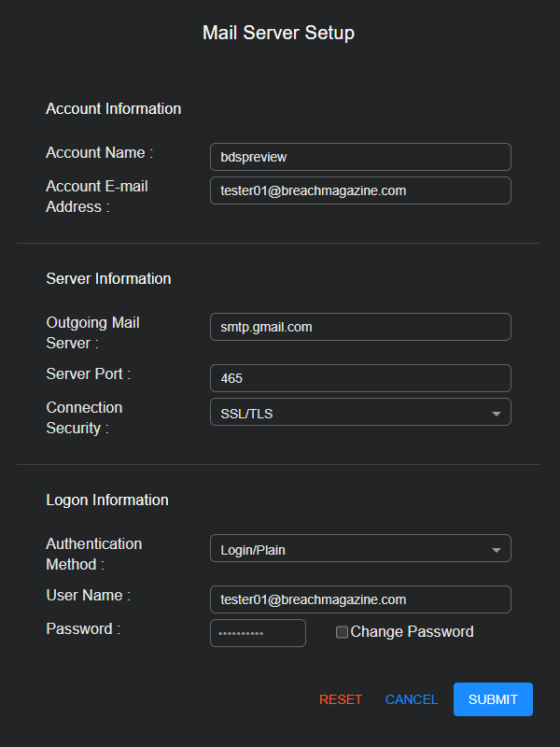This screenshot has height=747, width=560.
Task: Click the RESET action
Action: pyautogui.click(x=341, y=698)
